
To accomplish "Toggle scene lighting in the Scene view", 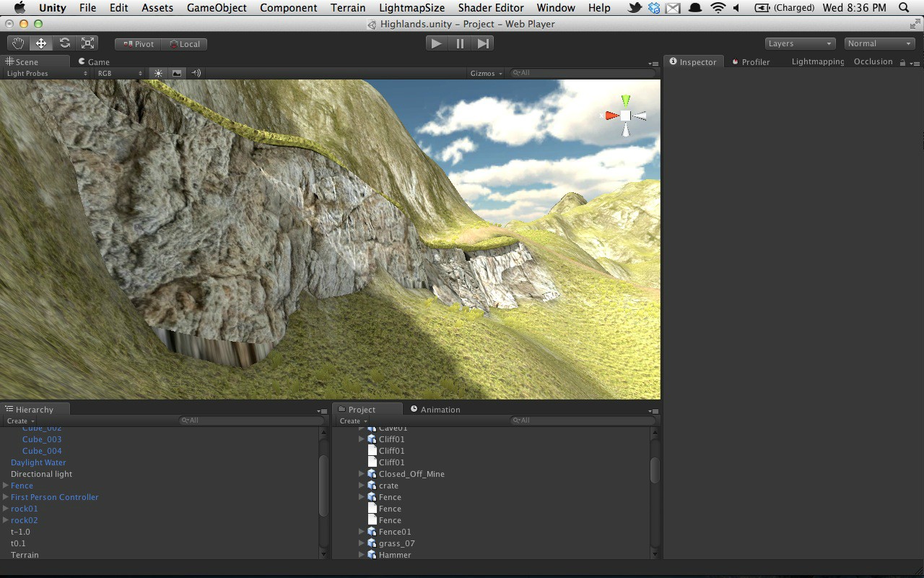I will click(157, 72).
